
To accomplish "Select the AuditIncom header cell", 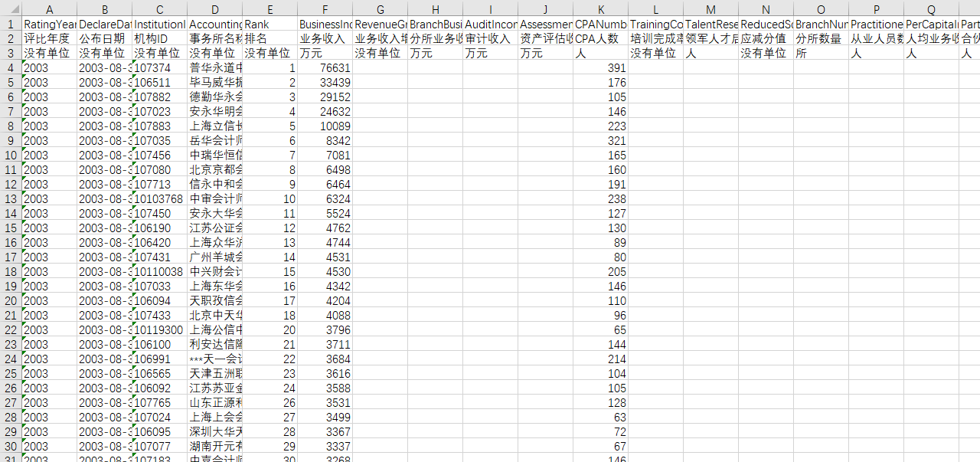I will (x=491, y=24).
